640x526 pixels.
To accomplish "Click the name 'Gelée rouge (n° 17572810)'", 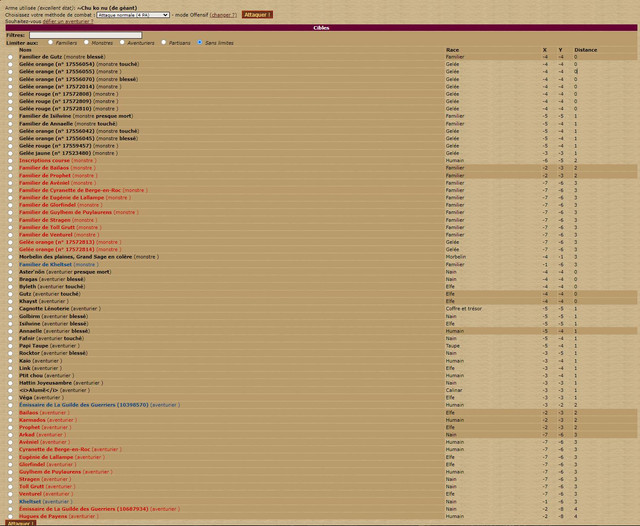I will [55, 109].
